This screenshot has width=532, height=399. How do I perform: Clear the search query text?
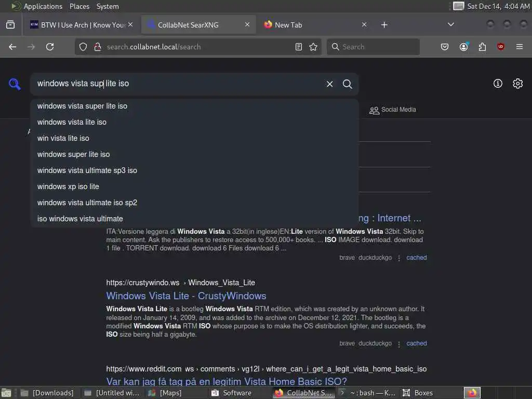tap(329, 84)
